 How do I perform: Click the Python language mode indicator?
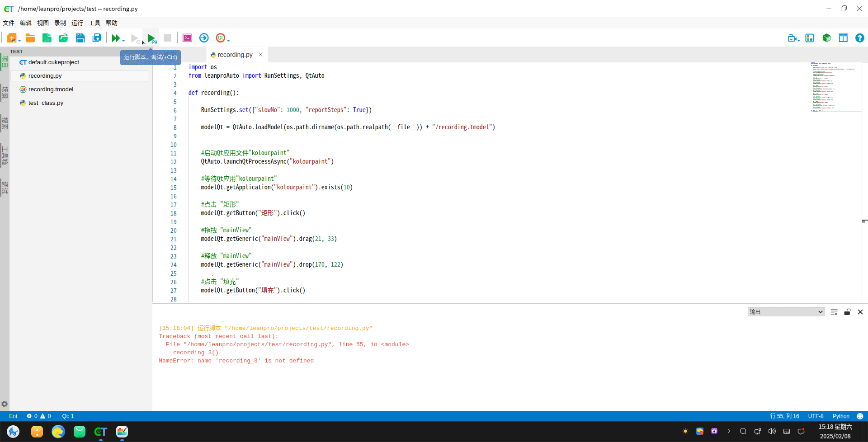841,416
